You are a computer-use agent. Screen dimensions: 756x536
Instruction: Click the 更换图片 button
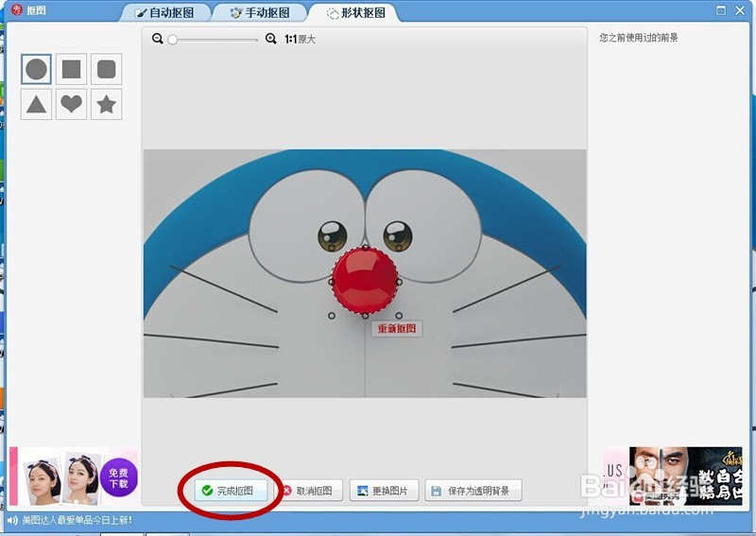coord(384,491)
